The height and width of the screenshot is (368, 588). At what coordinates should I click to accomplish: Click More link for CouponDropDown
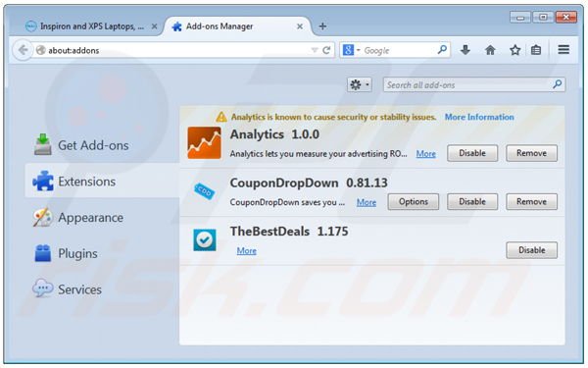(367, 202)
